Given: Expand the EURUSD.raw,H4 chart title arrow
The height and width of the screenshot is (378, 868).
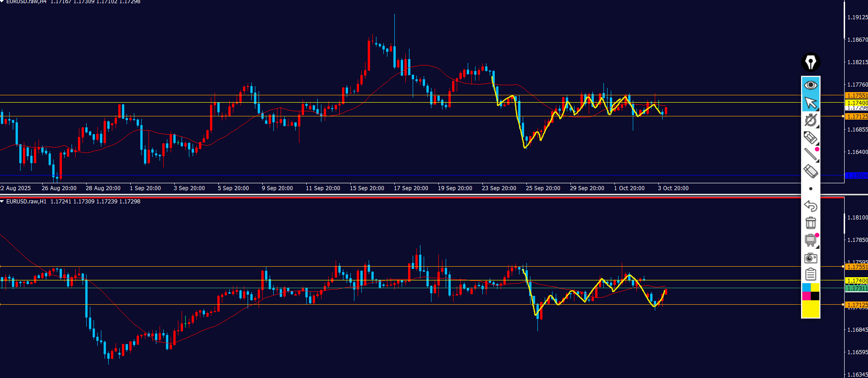Looking at the screenshot, I should (x=2, y=2).
